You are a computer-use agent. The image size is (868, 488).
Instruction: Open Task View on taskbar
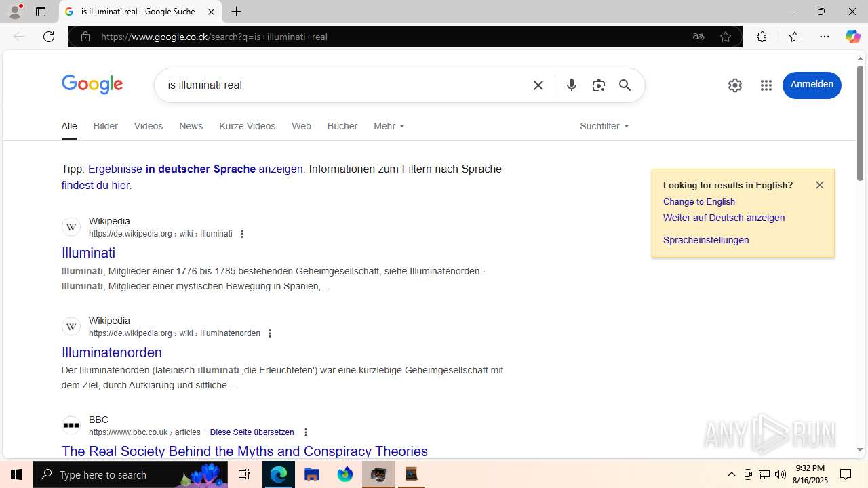click(x=244, y=474)
